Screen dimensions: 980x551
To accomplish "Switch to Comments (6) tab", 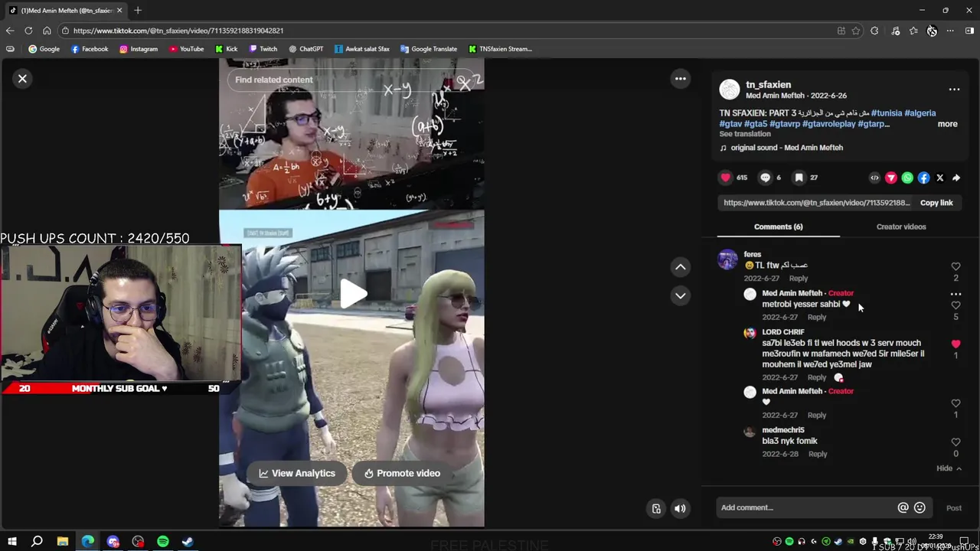I will click(778, 227).
